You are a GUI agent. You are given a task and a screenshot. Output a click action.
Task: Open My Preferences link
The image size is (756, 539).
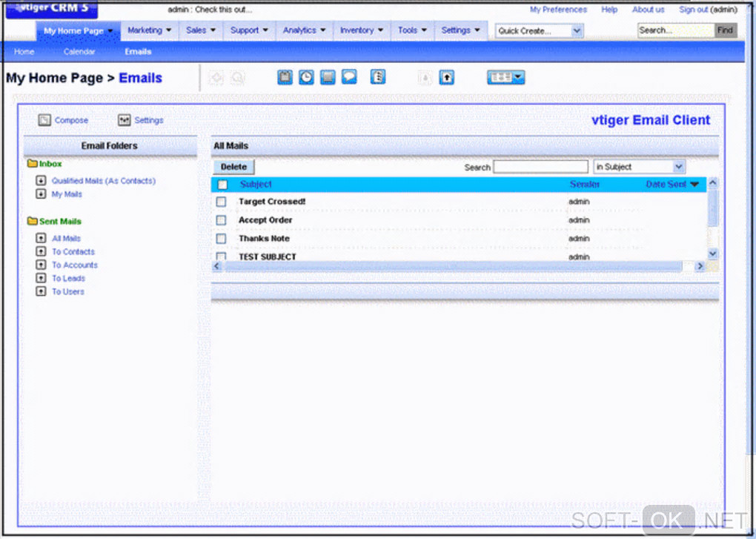(558, 10)
